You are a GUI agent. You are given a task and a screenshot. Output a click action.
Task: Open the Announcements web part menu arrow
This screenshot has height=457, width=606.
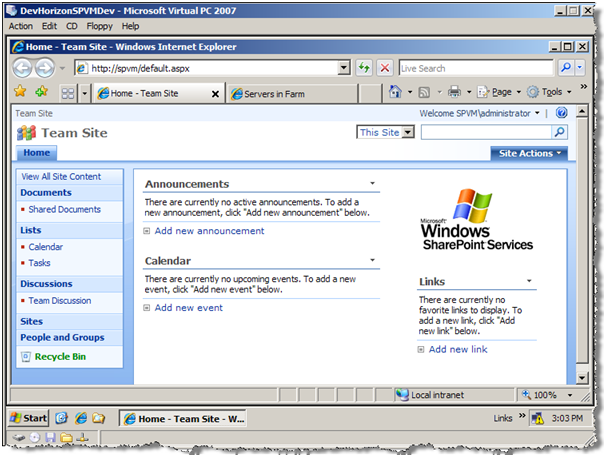click(373, 183)
